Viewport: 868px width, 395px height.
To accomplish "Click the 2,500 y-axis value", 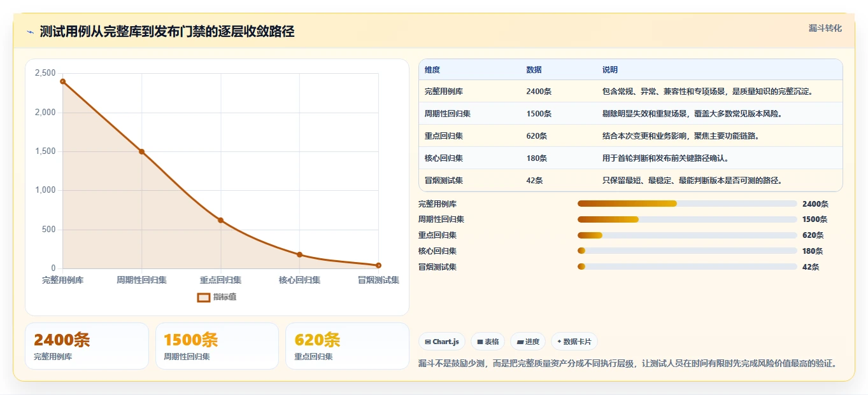I will pos(45,73).
